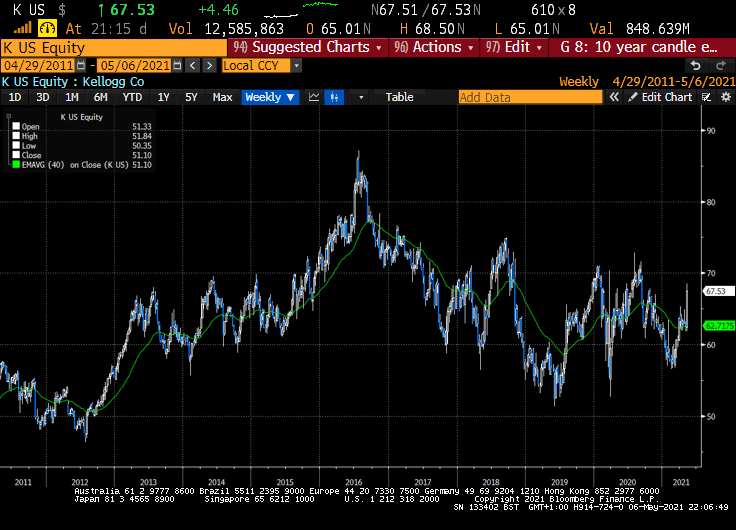Toggle the High series white square
Screen dimensions: 736x530
(x=16, y=136)
